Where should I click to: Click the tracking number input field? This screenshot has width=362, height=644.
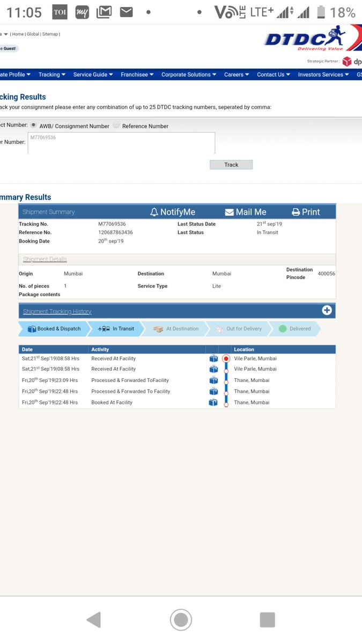(121, 143)
